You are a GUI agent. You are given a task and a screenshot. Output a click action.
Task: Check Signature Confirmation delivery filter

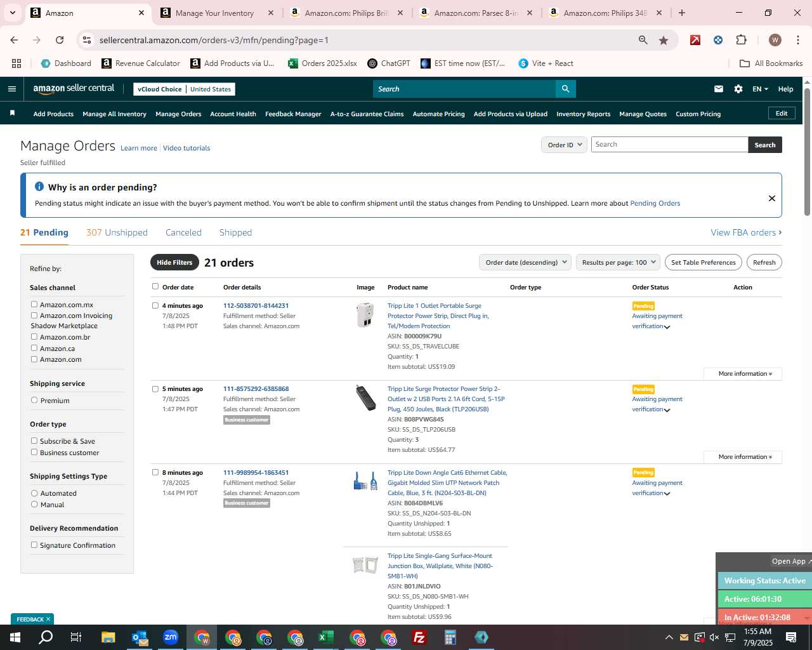pos(34,545)
